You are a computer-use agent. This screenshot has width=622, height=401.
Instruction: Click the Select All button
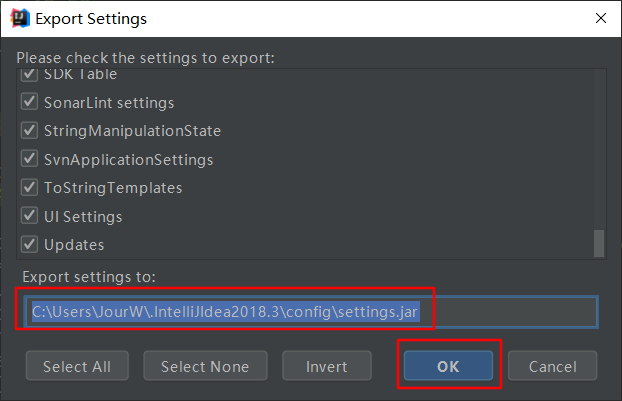pos(77,366)
